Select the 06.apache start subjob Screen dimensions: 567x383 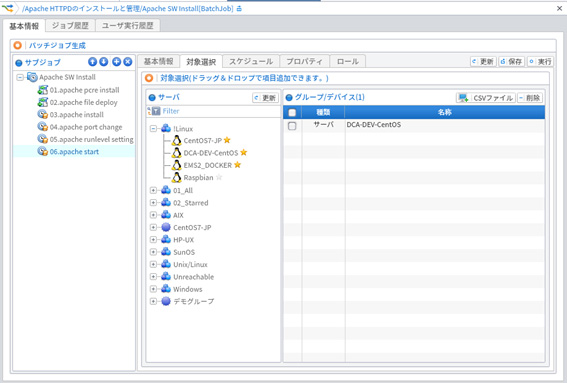(74, 152)
